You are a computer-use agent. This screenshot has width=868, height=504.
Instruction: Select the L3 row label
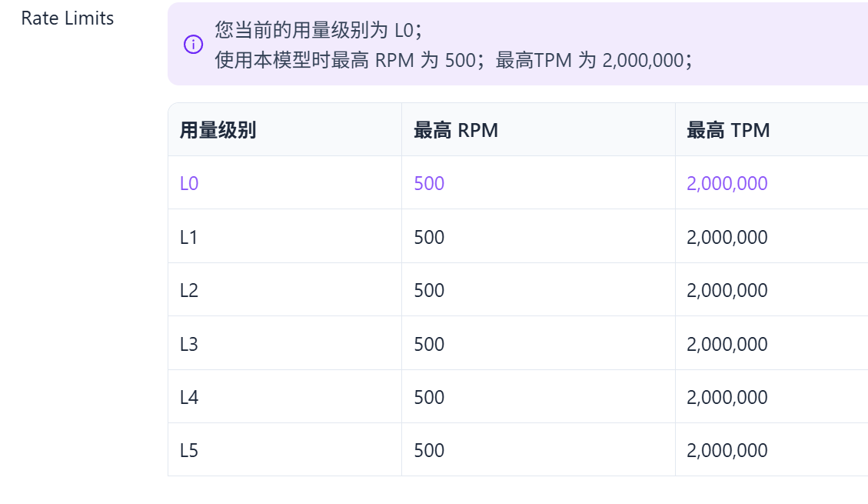189,344
